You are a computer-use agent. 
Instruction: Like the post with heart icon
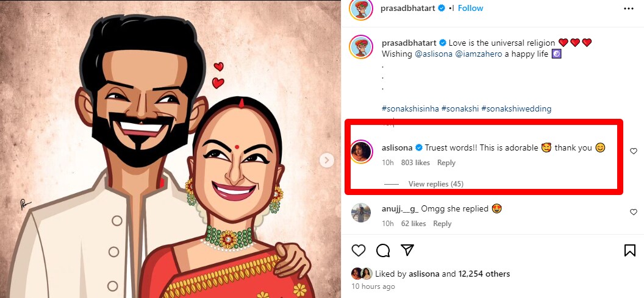click(x=359, y=250)
